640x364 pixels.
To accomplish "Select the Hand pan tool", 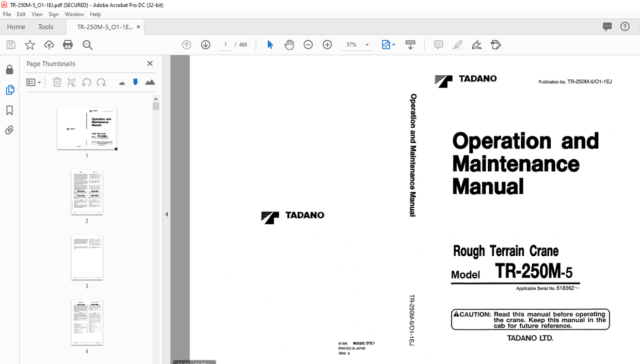I will [289, 45].
